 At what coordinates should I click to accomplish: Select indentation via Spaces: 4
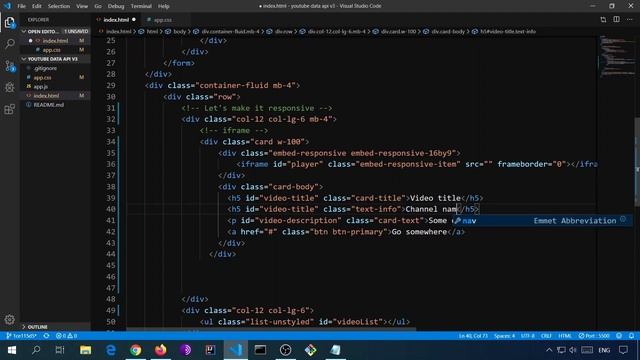(x=504, y=336)
